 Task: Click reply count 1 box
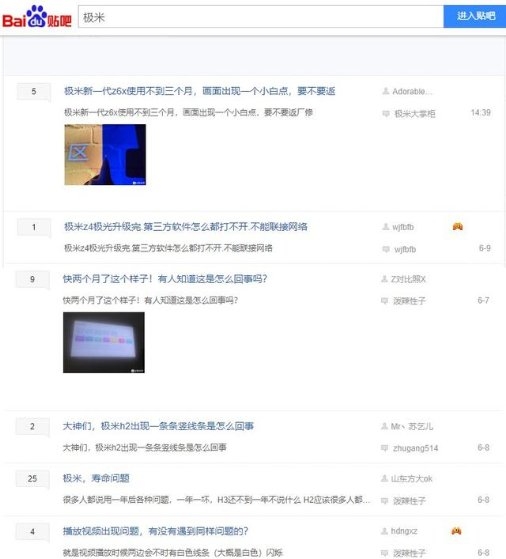pyautogui.click(x=34, y=227)
